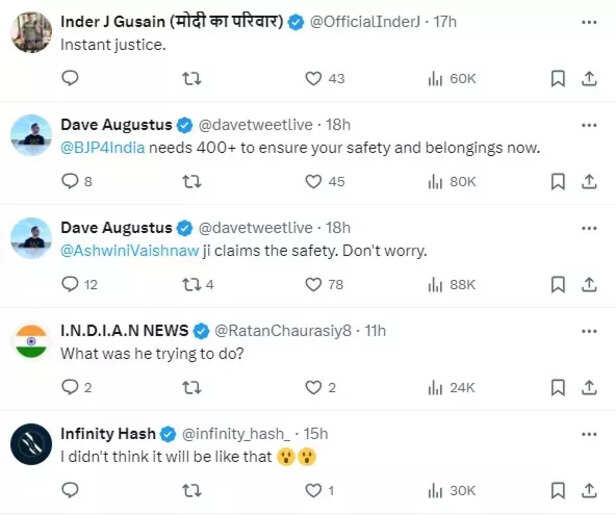Bookmark Inder J Gusain's tweet
The height and width of the screenshot is (515, 616).
(558, 78)
